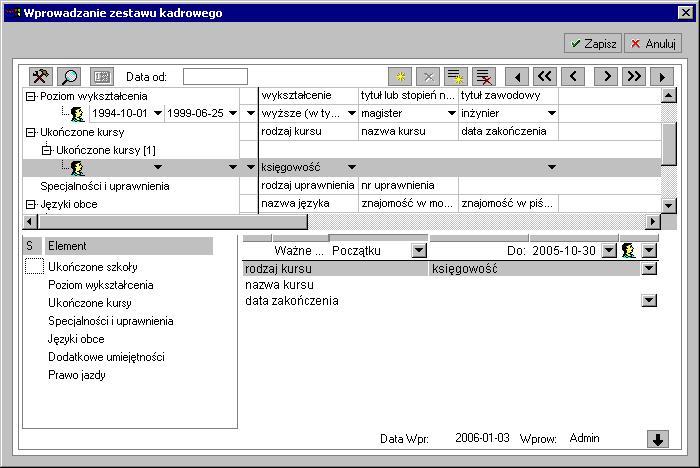Go to next record single right chevron
This screenshot has height=468, width=700.
tap(606, 77)
